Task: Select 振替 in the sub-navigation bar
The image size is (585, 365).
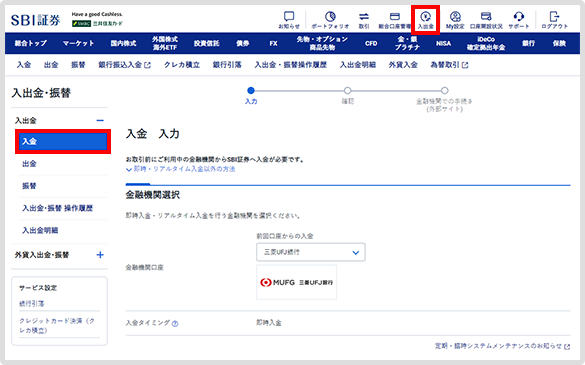Action: point(78,65)
